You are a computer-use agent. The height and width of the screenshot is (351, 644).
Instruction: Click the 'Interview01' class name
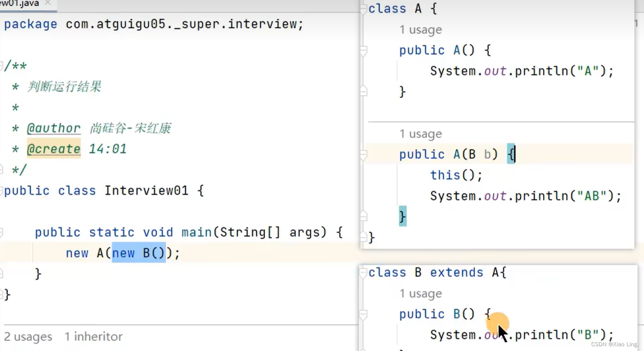(x=146, y=191)
